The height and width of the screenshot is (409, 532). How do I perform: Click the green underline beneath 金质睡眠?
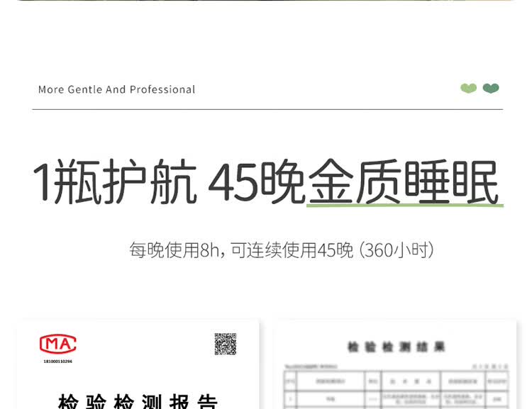(405, 205)
